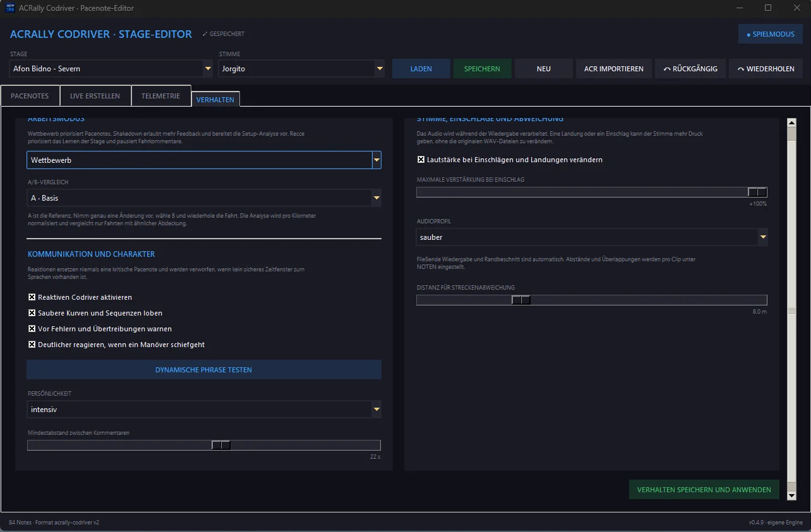Click the 'v0.4.9 · eigene Engine' version text
The width and height of the screenshot is (811, 532).
pyautogui.click(x=776, y=523)
